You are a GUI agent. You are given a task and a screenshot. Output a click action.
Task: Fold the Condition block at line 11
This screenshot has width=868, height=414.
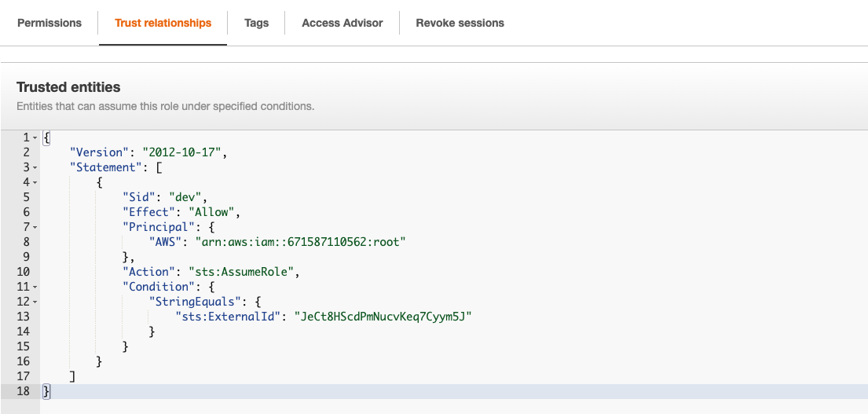click(35, 288)
